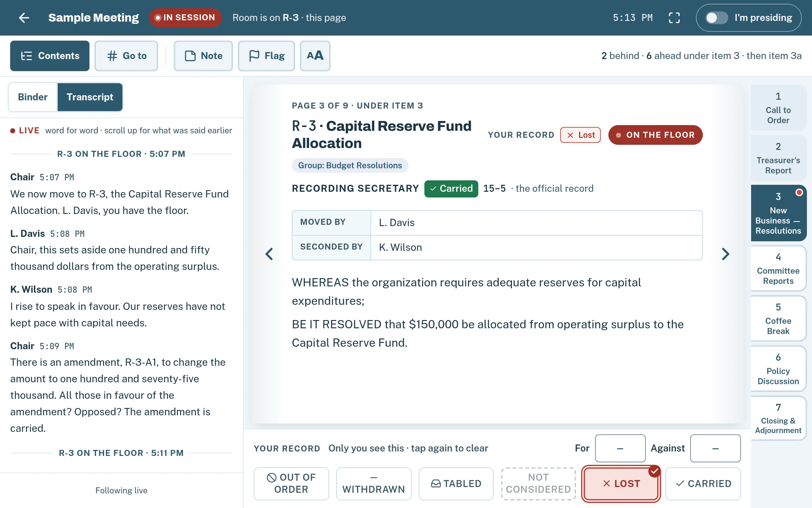Click the Against vote count field
812x508 pixels.
coord(715,448)
